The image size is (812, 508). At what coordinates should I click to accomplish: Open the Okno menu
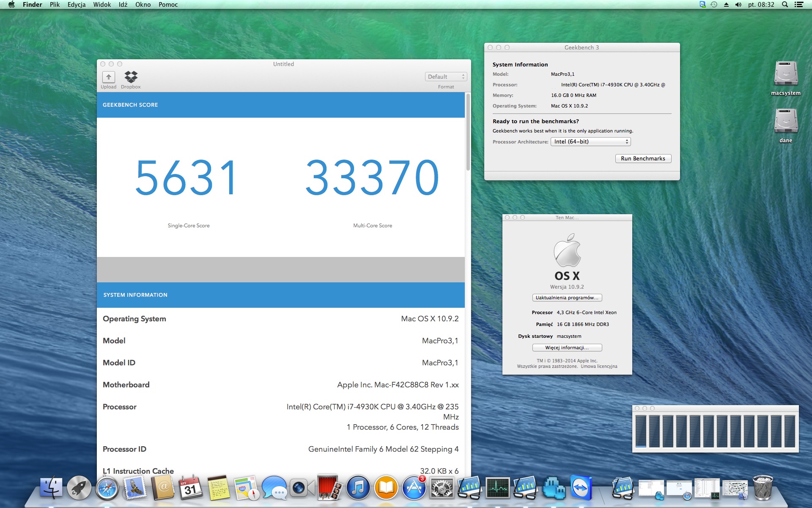pos(143,5)
